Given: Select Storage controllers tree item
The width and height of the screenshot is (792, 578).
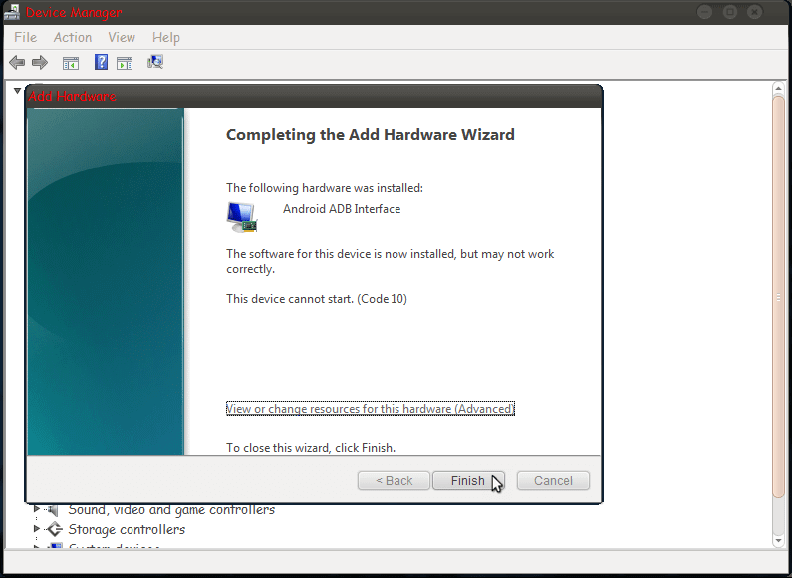Looking at the screenshot, I should pyautogui.click(x=127, y=529).
